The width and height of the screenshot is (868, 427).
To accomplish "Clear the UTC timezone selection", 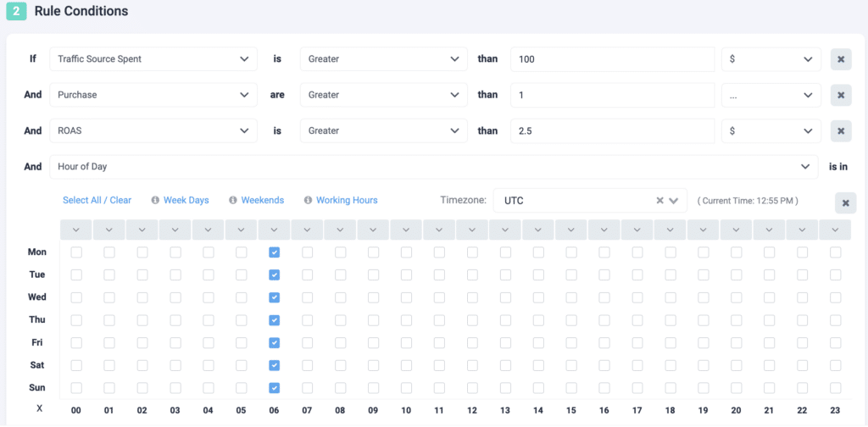I will 659,200.
